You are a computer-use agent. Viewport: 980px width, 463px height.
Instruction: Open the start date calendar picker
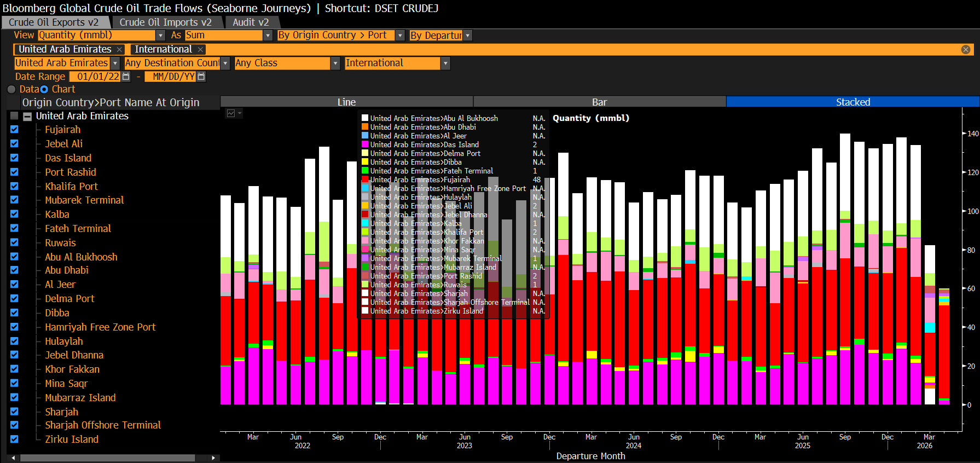(x=126, y=77)
